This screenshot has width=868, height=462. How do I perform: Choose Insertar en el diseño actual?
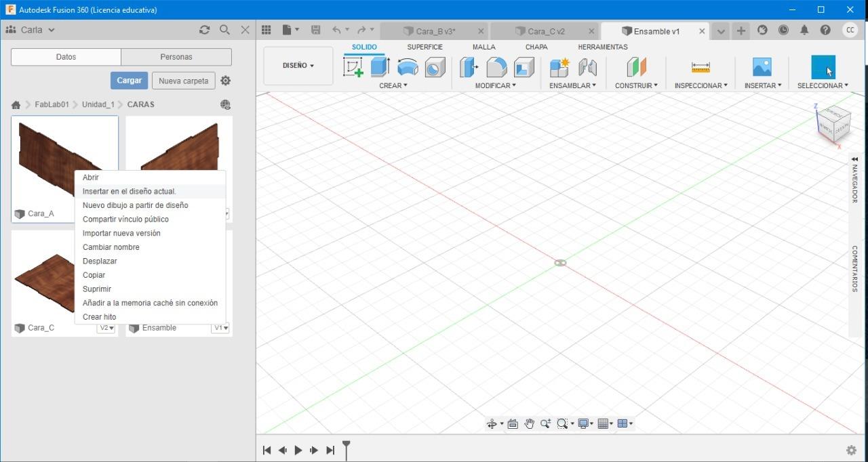coord(150,192)
